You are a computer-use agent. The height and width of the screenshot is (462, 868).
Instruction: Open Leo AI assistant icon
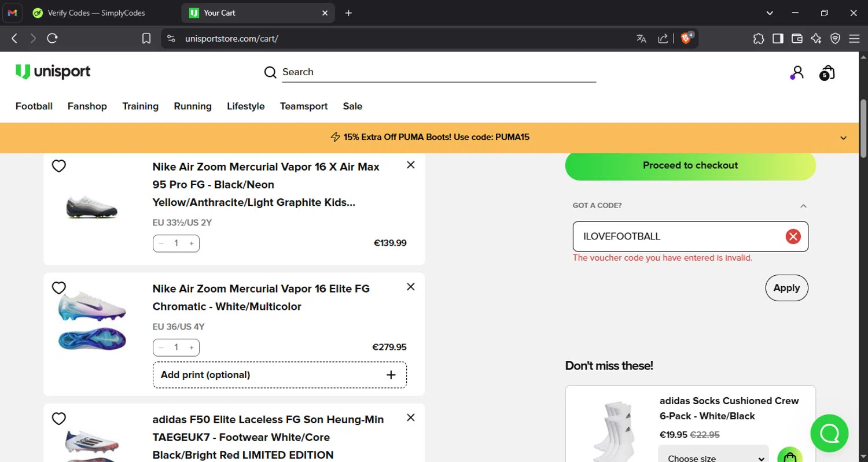pos(816,38)
